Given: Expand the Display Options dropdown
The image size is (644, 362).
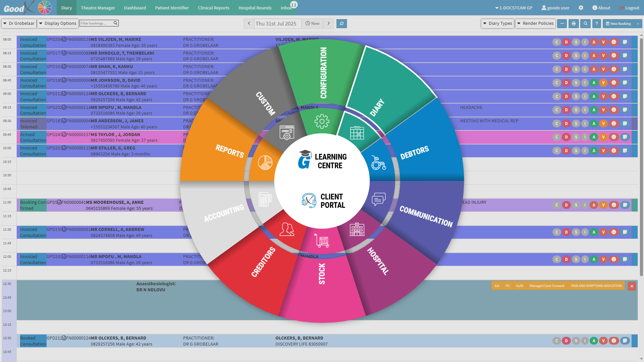Looking at the screenshot, I should [x=58, y=23].
